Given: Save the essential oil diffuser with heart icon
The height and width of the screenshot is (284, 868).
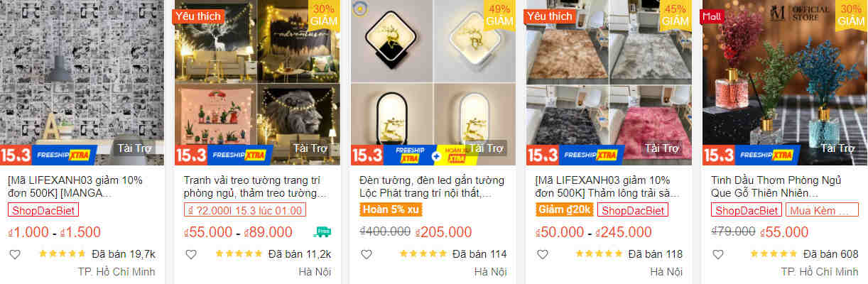Looking at the screenshot, I should pyautogui.click(x=717, y=254).
